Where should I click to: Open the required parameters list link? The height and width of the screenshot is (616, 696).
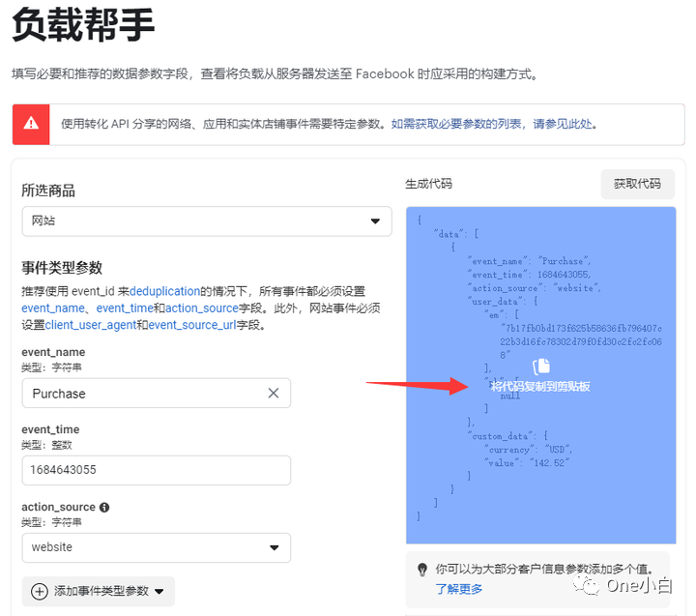pos(494,124)
